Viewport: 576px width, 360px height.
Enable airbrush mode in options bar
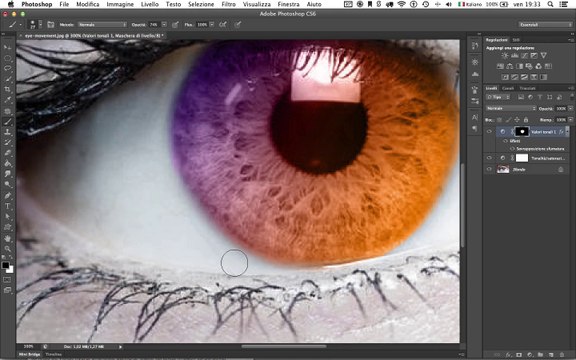coord(223,25)
